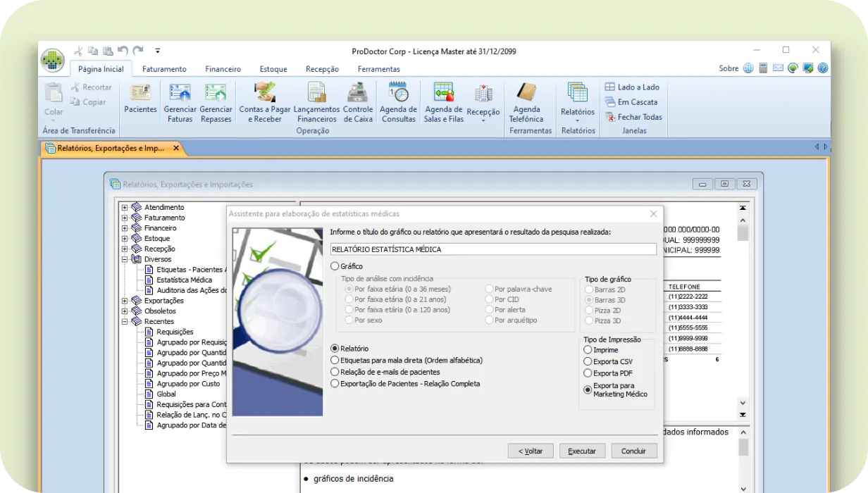Open the Ferramentas ribbon tab
Screen dimensions: 868x493
click(x=378, y=69)
